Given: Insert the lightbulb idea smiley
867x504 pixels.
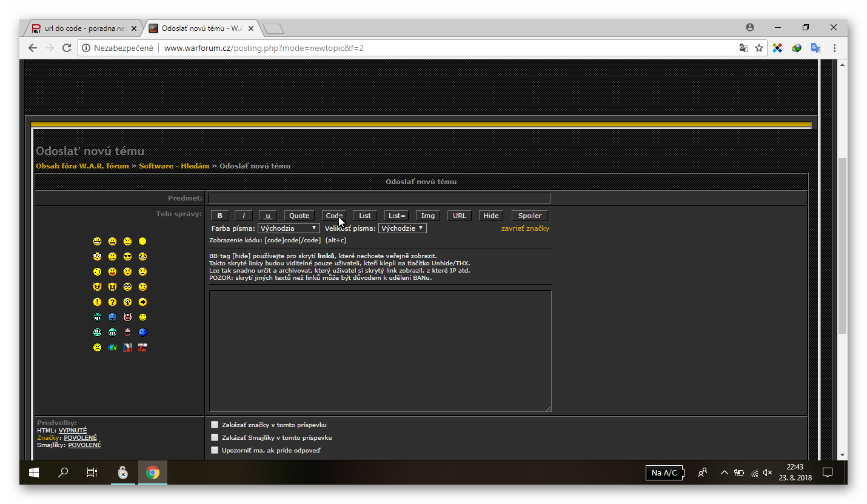Looking at the screenshot, I should point(127,302).
